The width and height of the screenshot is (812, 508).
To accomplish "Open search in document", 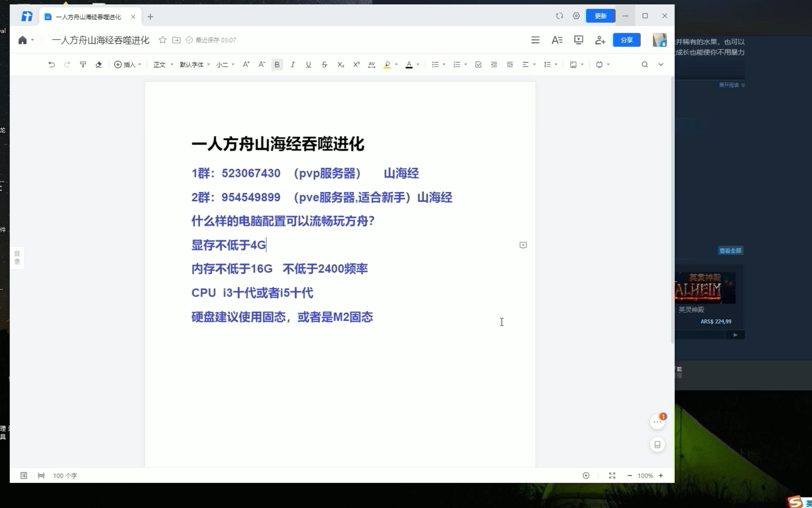I will click(x=645, y=65).
